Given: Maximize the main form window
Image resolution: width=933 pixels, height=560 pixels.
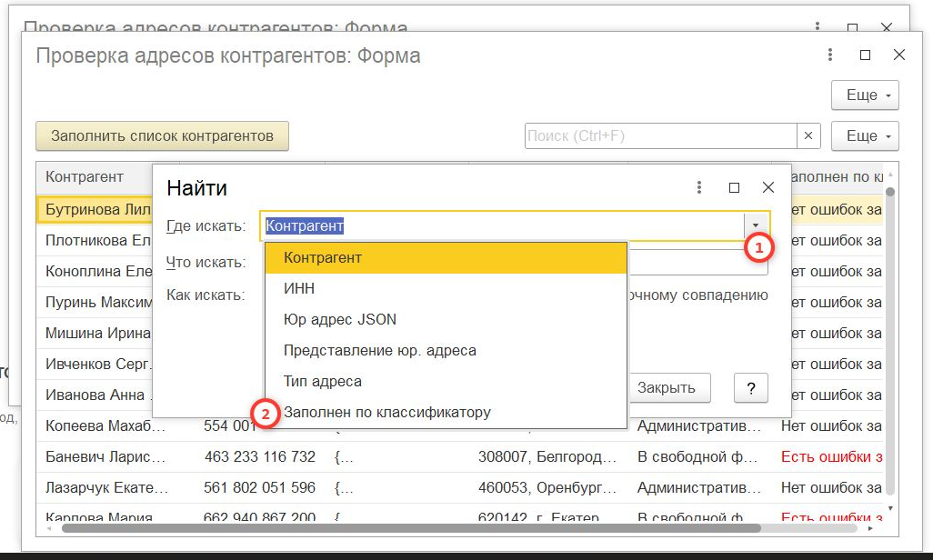Looking at the screenshot, I should click(x=865, y=55).
